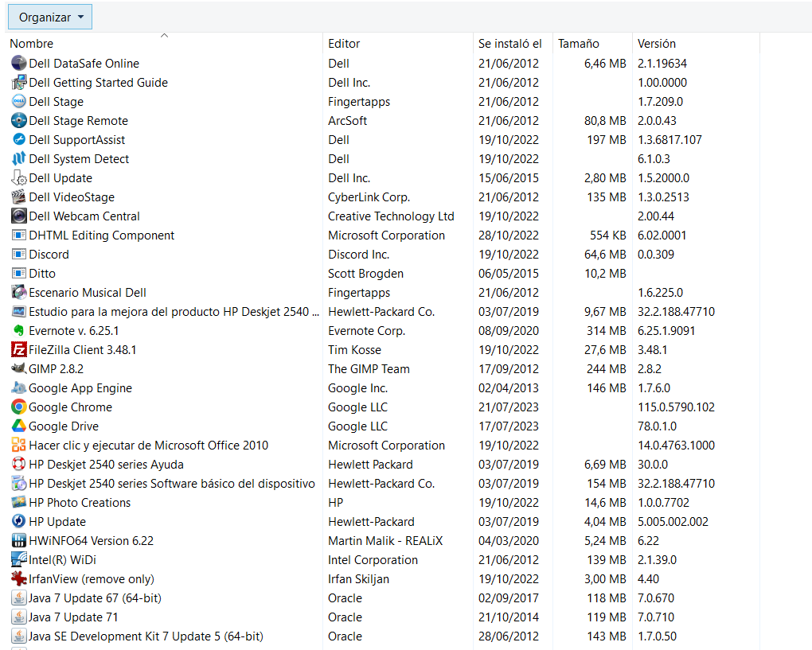Click the 554 KB size value

tap(608, 235)
